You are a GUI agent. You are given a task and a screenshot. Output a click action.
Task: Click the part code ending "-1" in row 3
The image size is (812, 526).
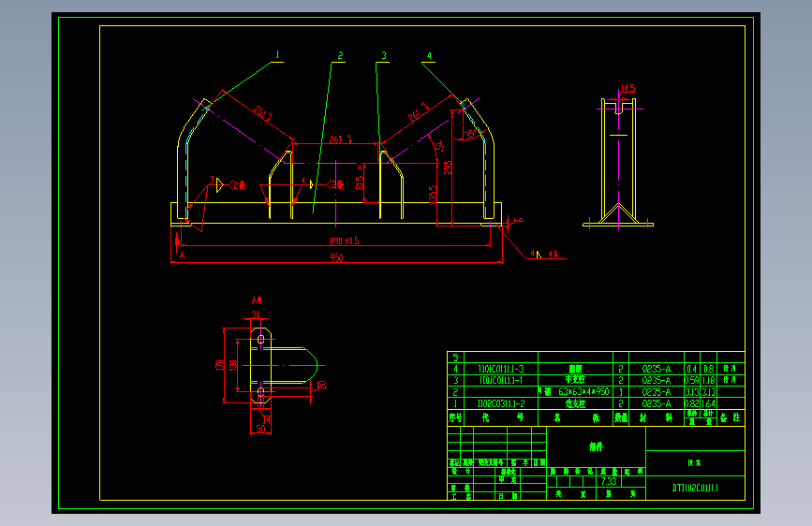[x=501, y=380]
